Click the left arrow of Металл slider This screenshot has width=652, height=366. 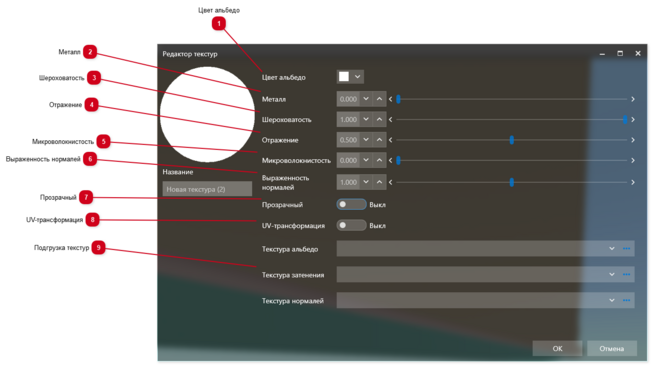click(x=390, y=99)
